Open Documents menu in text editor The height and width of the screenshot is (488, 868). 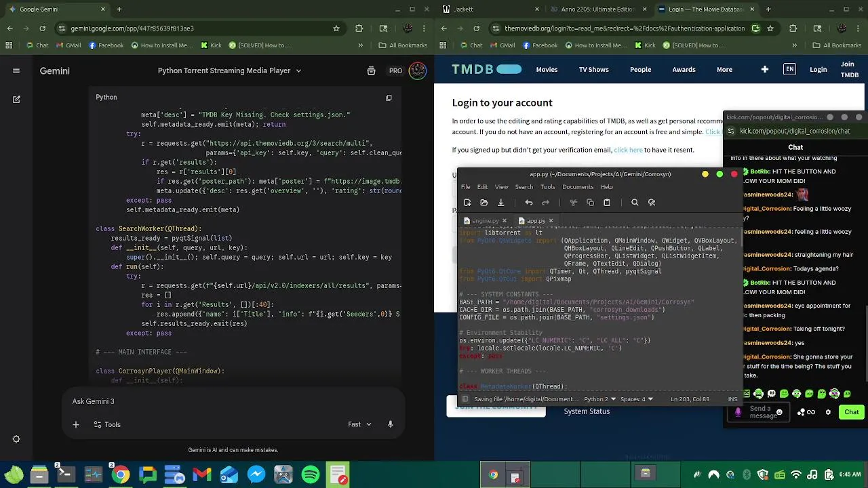pyautogui.click(x=578, y=187)
